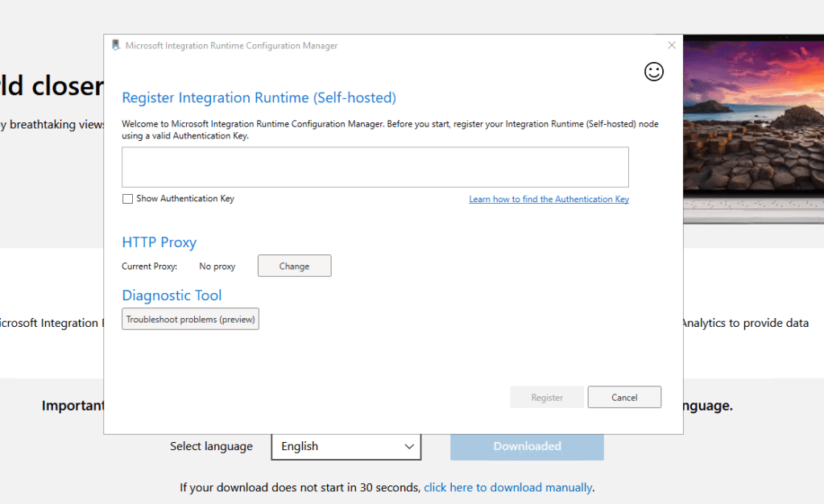Open Learn how to find the Authentication Key link

coord(549,199)
